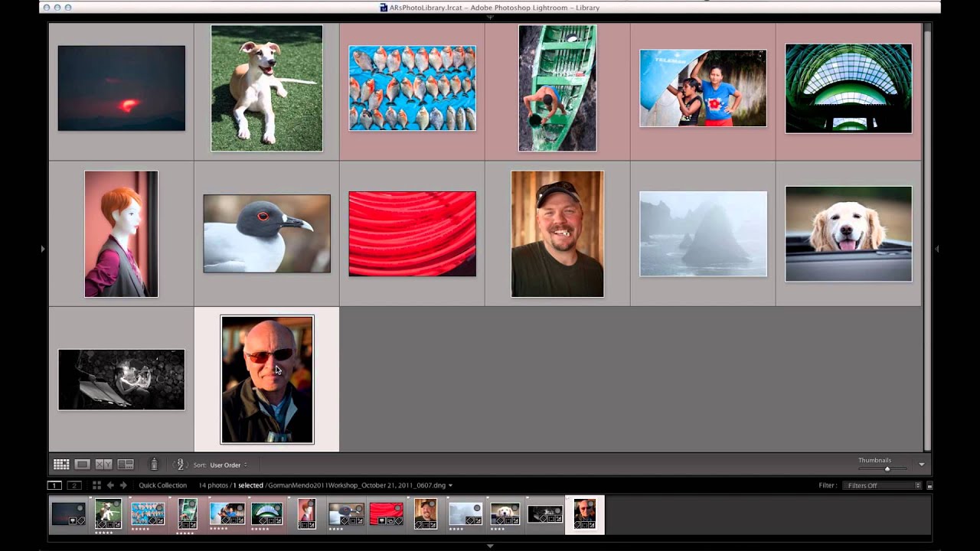Open the Filters Off dropdown
The height and width of the screenshot is (551, 980).
point(882,485)
